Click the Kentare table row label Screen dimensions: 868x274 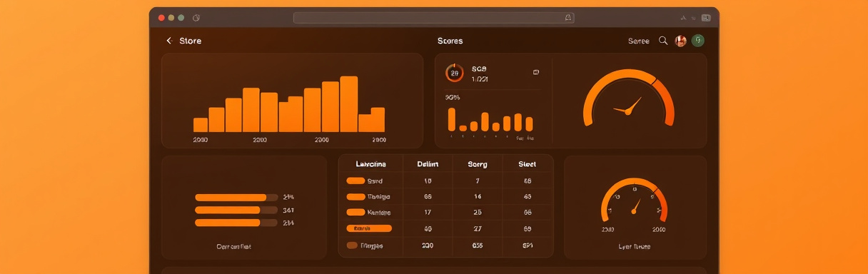click(379, 213)
